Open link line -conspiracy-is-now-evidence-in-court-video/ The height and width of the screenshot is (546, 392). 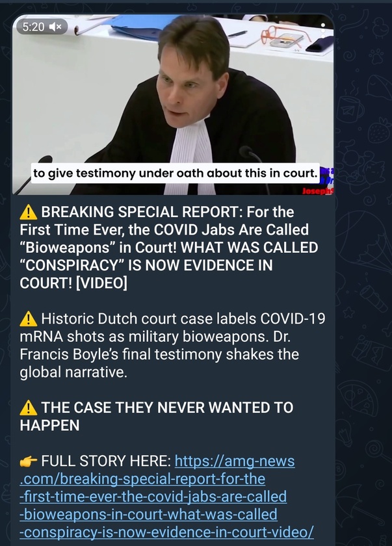167,532
